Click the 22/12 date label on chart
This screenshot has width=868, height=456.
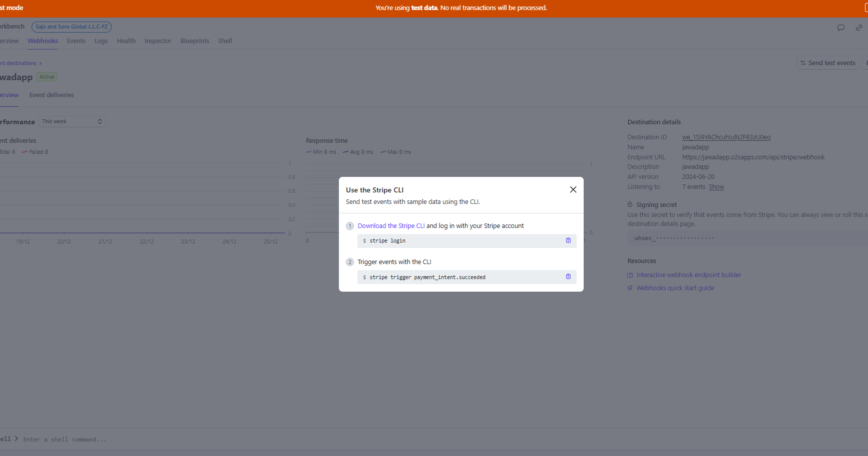(x=147, y=242)
